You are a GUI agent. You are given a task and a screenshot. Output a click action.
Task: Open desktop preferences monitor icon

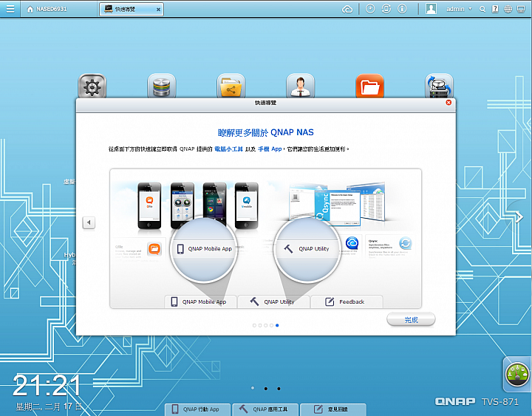coord(521,9)
